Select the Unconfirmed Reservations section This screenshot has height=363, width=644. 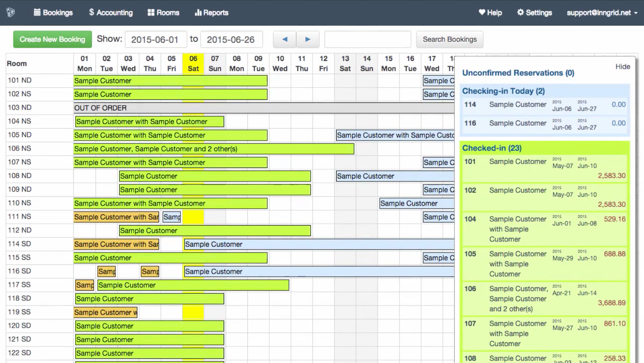(x=518, y=73)
